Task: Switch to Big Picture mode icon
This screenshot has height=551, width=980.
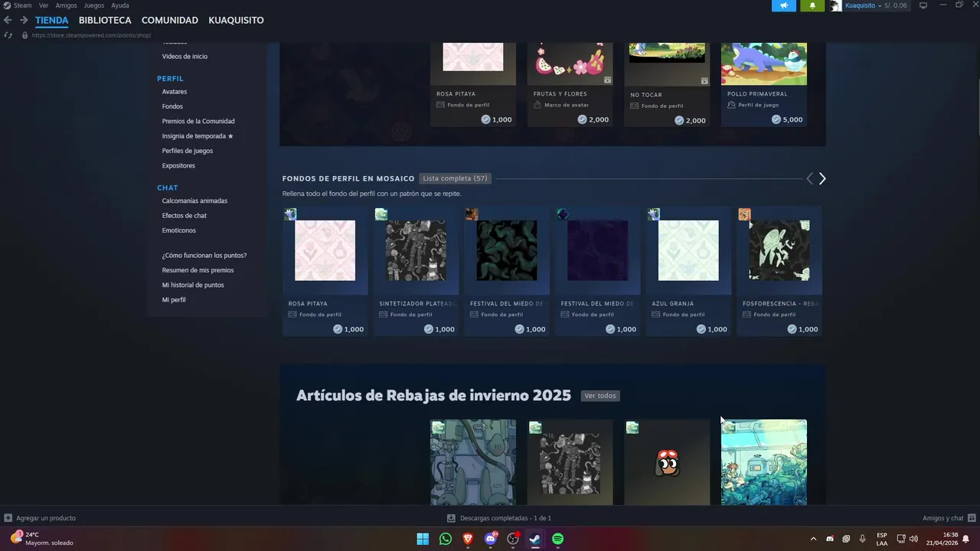Action: (923, 5)
